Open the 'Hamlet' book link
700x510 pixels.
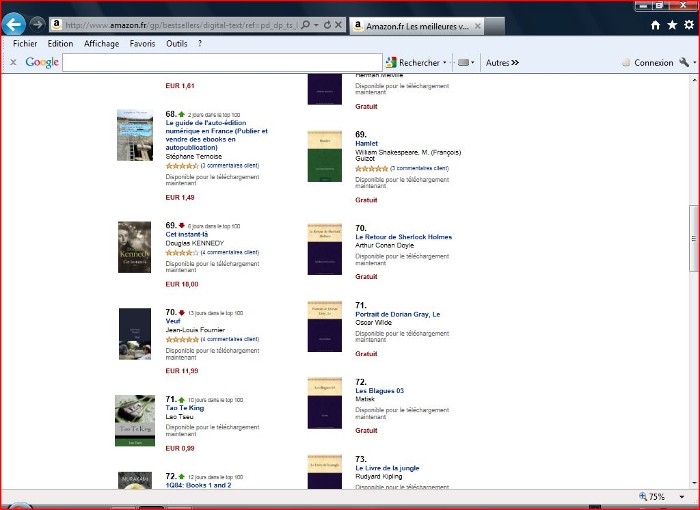pos(367,143)
